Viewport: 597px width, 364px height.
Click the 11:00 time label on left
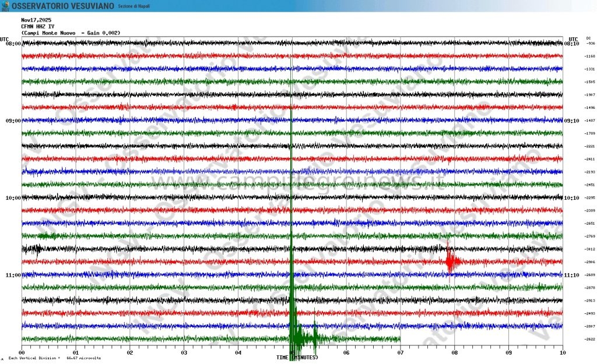[x=13, y=275]
